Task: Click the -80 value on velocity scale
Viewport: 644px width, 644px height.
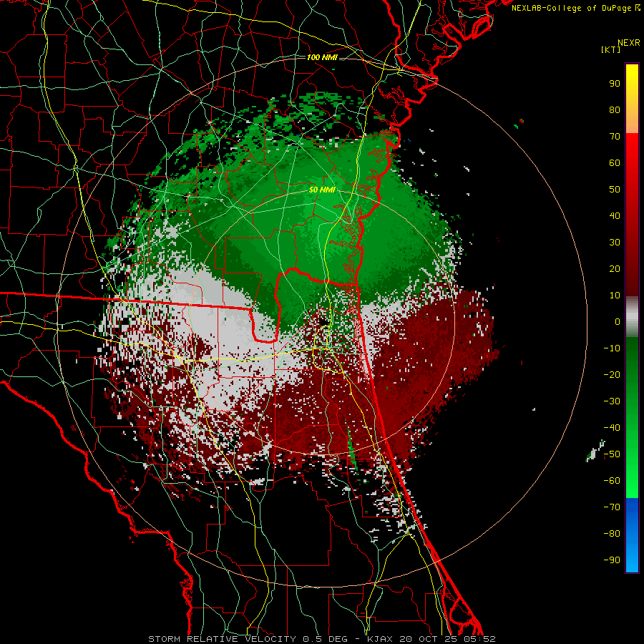Action: [x=612, y=534]
